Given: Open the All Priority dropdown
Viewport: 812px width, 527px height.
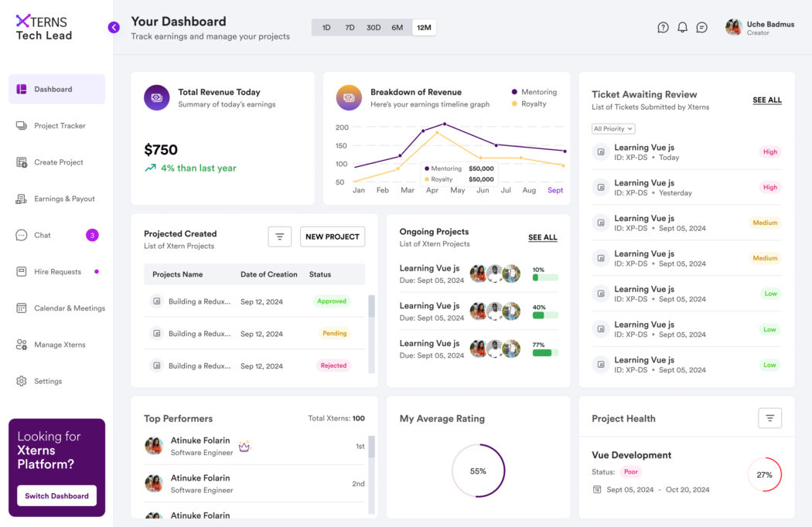Looking at the screenshot, I should pos(612,128).
